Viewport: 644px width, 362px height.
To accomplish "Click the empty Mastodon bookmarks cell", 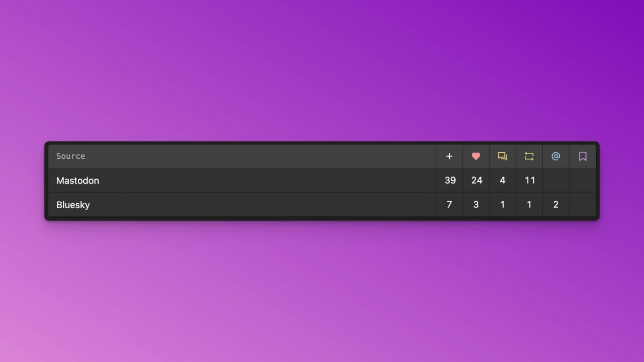I will (583, 181).
